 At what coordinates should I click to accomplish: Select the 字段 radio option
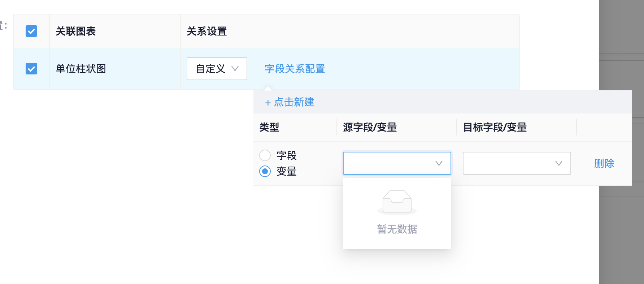click(265, 155)
